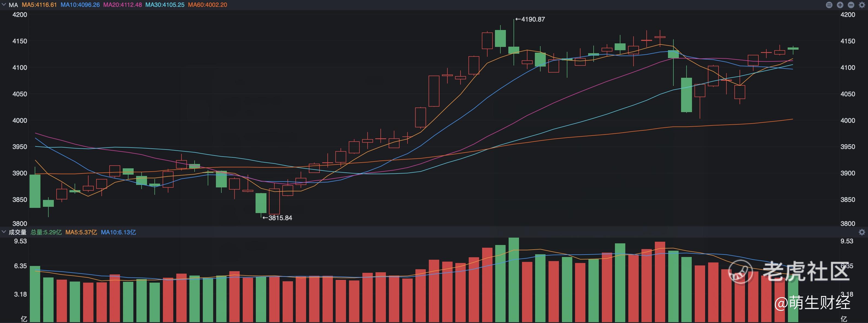Click the MA30:4105.25 legend label
The height and width of the screenshot is (323, 868).
coord(165,5)
